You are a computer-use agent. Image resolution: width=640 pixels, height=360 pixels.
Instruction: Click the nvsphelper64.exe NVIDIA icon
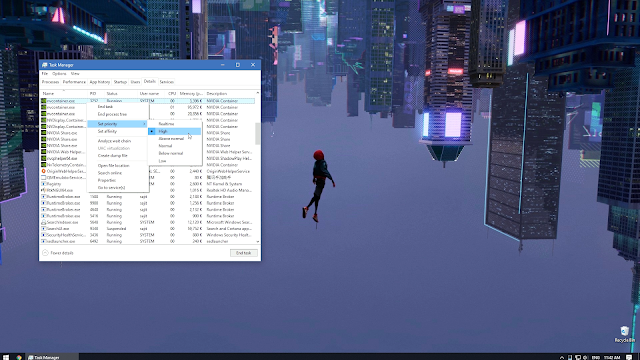pos(43,158)
